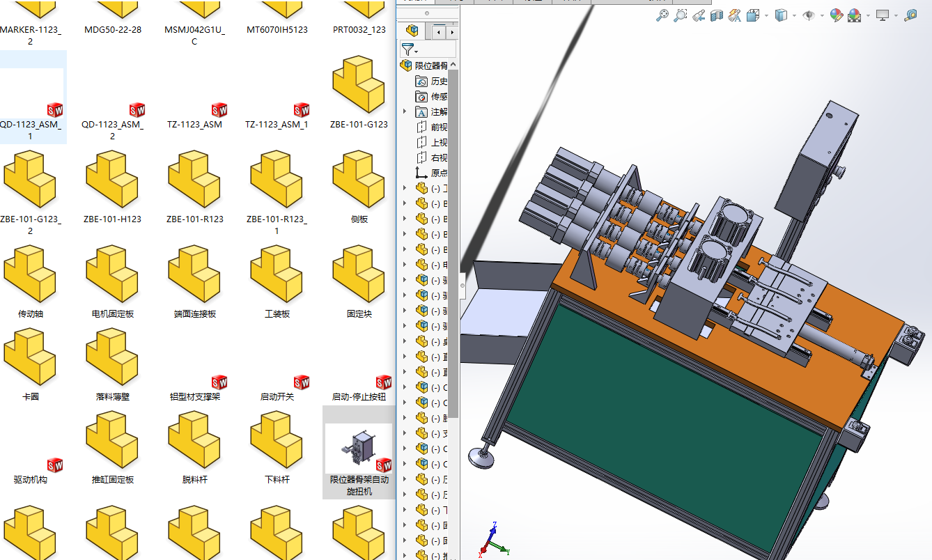Select the 电机固定板 part icon
Image resolution: width=932 pixels, height=560 pixels.
click(x=112, y=274)
